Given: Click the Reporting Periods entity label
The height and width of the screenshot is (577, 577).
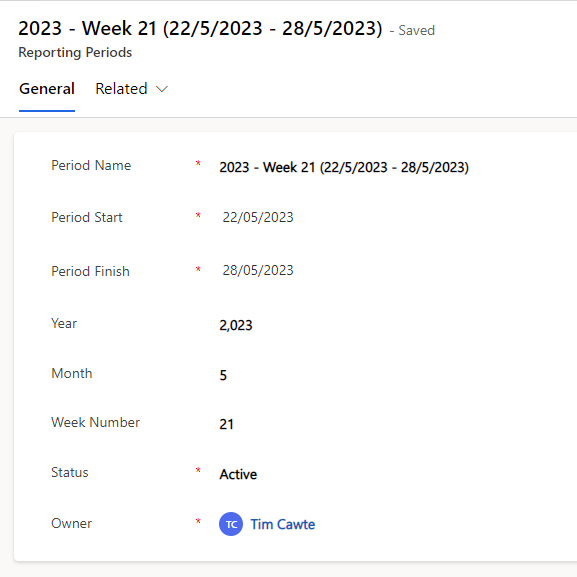Looking at the screenshot, I should click(x=75, y=52).
